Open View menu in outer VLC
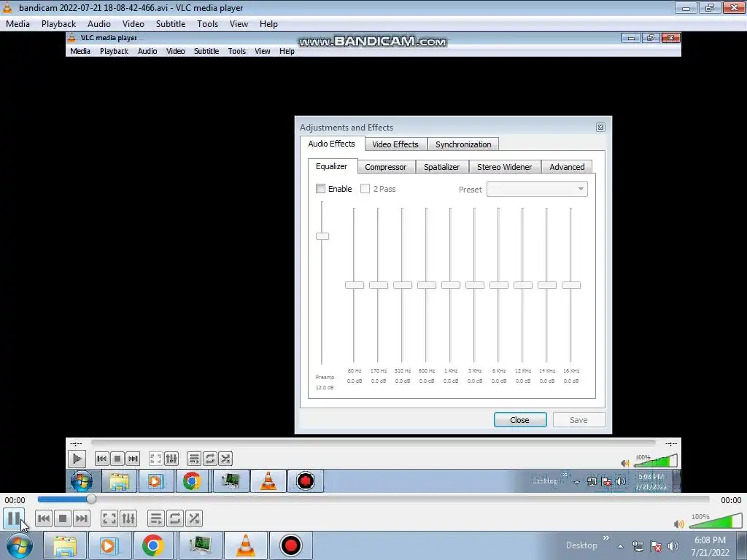 pos(239,24)
